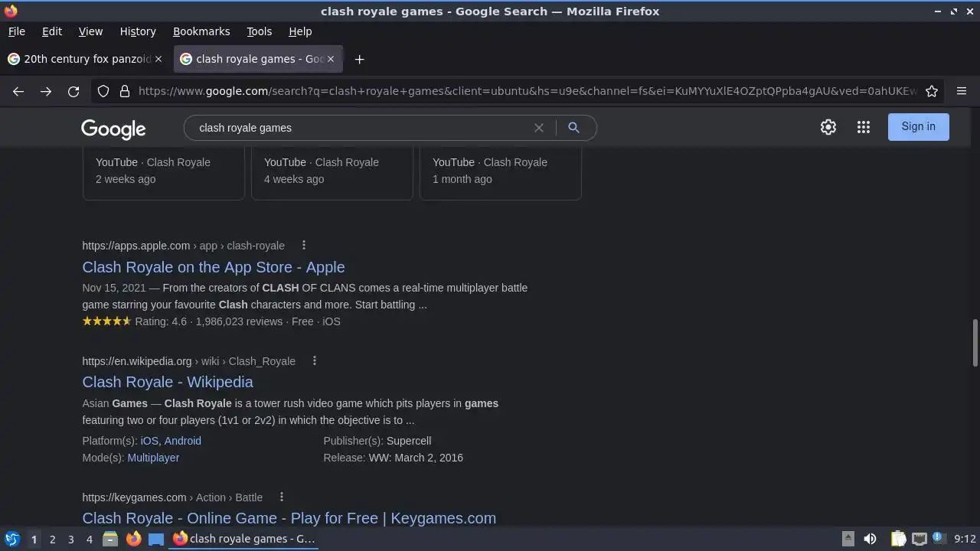Click the 9:12 clock

click(965, 539)
